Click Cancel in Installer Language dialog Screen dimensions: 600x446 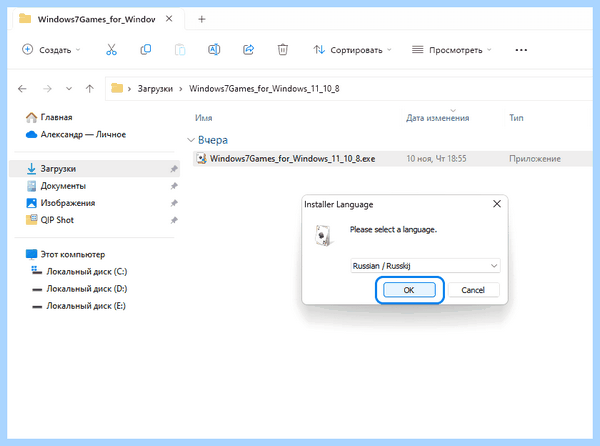[x=473, y=290]
